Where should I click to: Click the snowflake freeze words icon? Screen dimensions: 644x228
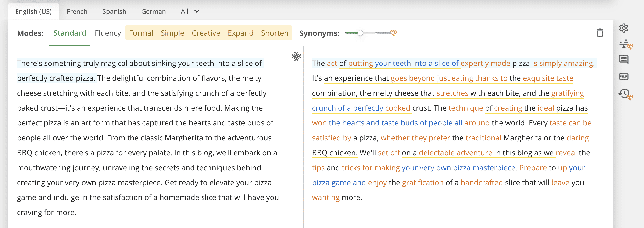click(x=296, y=56)
